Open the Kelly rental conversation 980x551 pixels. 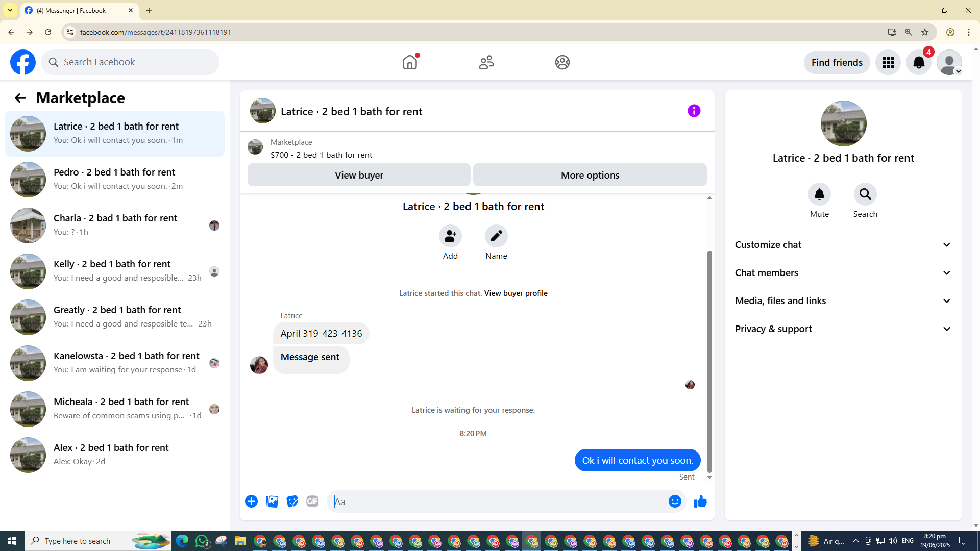click(x=115, y=271)
